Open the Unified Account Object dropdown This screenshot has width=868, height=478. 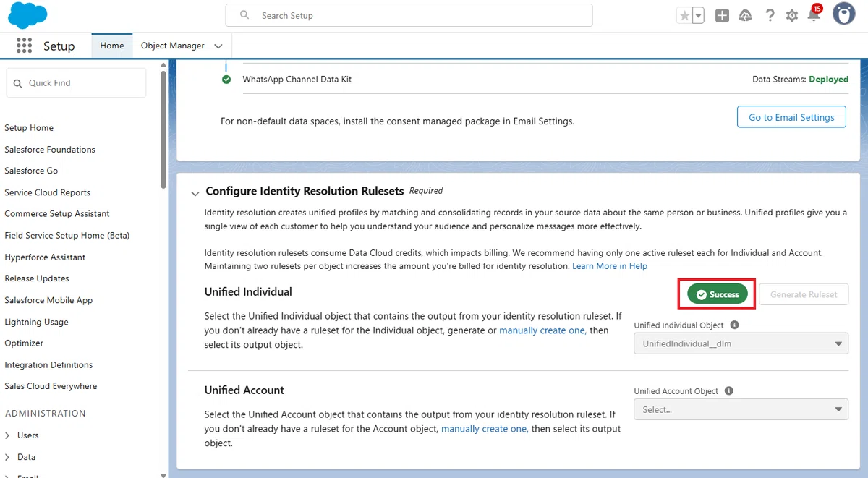pos(741,409)
